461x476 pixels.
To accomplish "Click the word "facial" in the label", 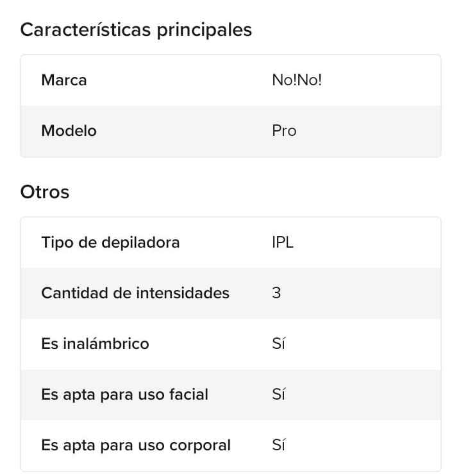I will 189,395.
